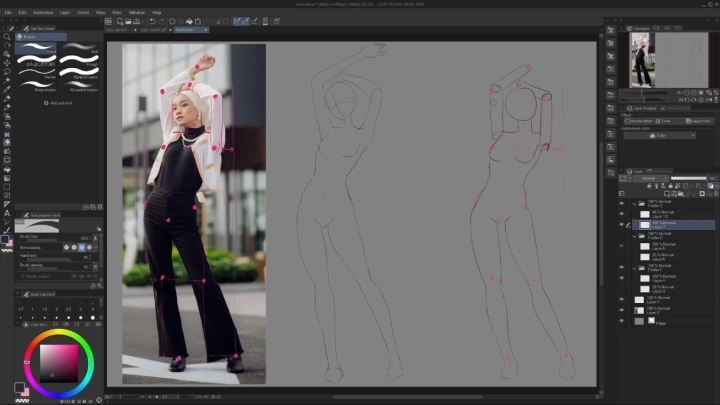Open the Animation menu
This screenshot has width=720, height=405.
click(43, 12)
